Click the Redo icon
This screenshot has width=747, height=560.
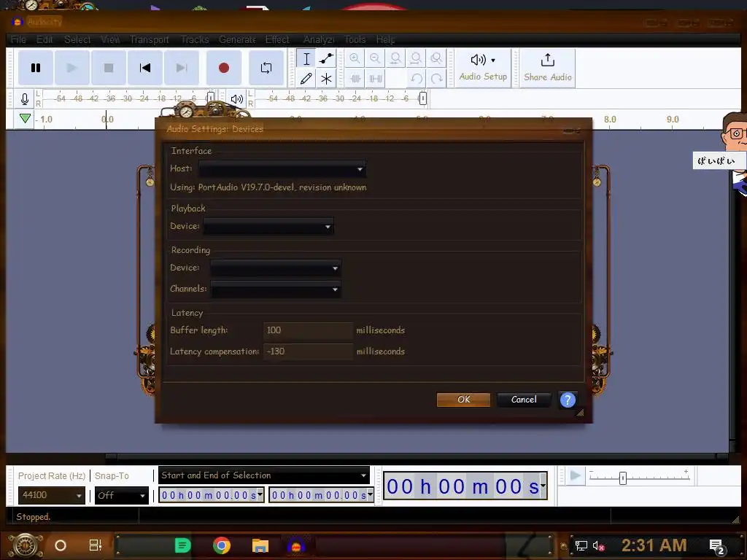(x=436, y=79)
